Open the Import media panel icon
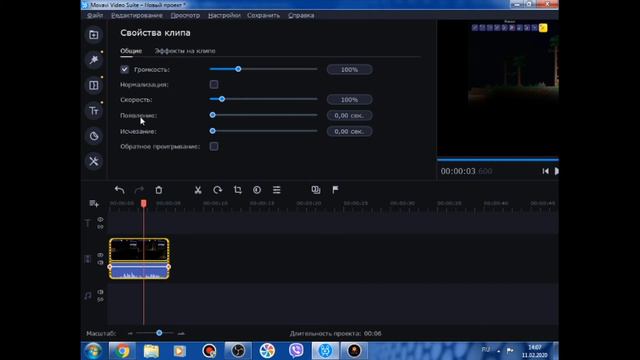Image resolution: width=640 pixels, height=360 pixels. 93,35
